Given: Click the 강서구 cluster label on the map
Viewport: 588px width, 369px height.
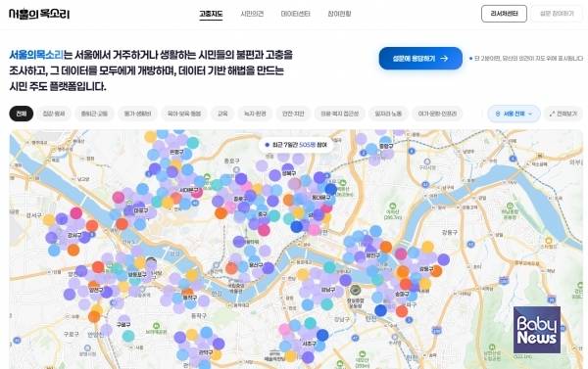Looking at the screenshot, I should tap(74, 235).
